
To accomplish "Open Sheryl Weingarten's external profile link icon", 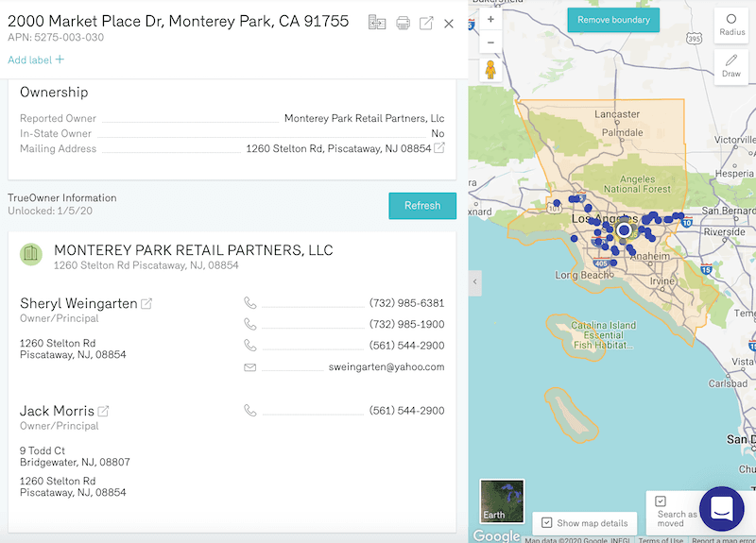I will [146, 304].
